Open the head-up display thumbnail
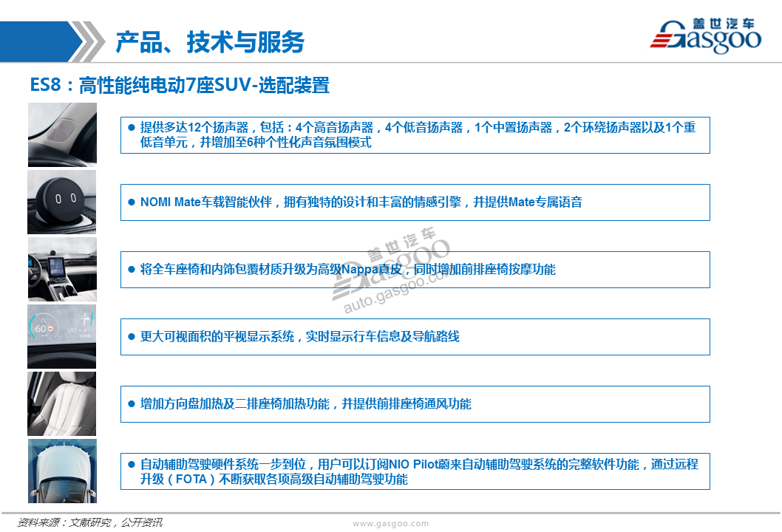 (62, 336)
